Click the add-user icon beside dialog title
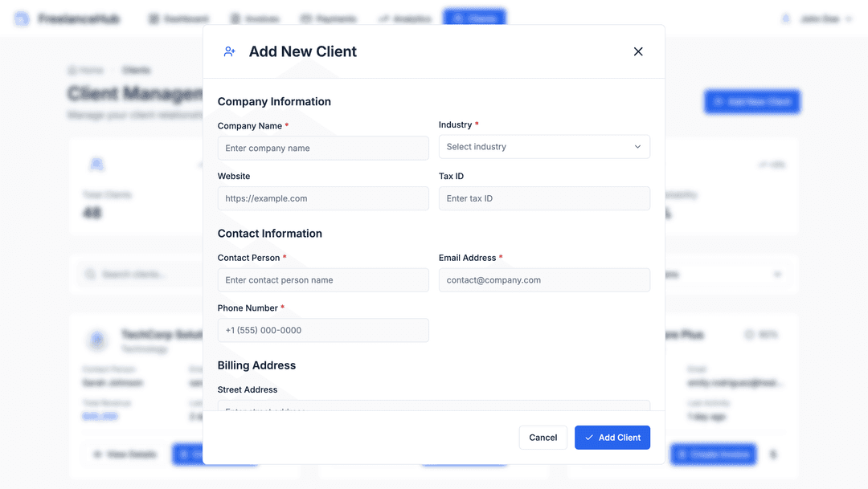Image resolution: width=868 pixels, height=489 pixels. [x=230, y=51]
